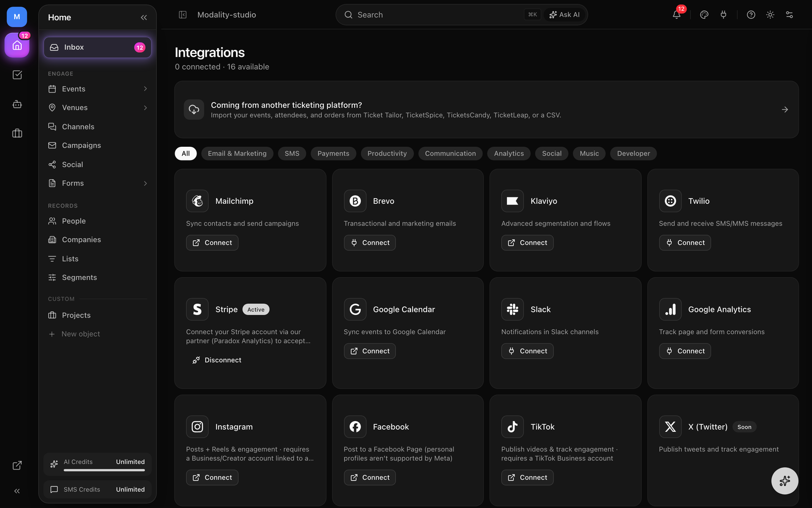The height and width of the screenshot is (508, 812).
Task: Connect the Mailchimp integration
Action: 212,243
